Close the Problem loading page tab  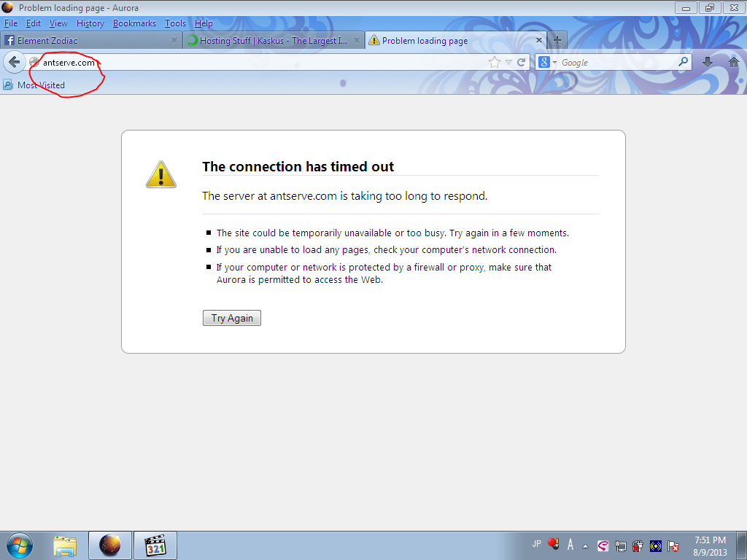coord(539,40)
